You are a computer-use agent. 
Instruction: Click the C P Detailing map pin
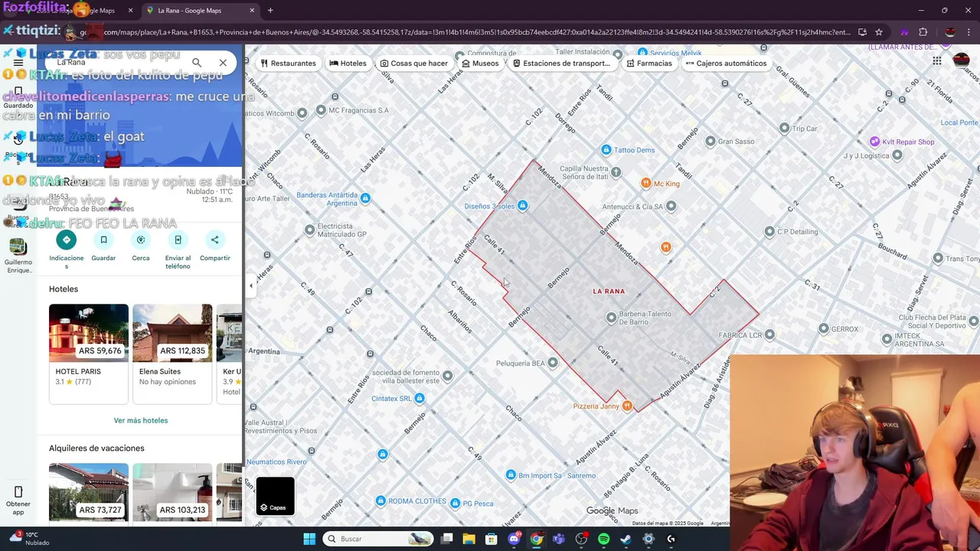pos(769,232)
